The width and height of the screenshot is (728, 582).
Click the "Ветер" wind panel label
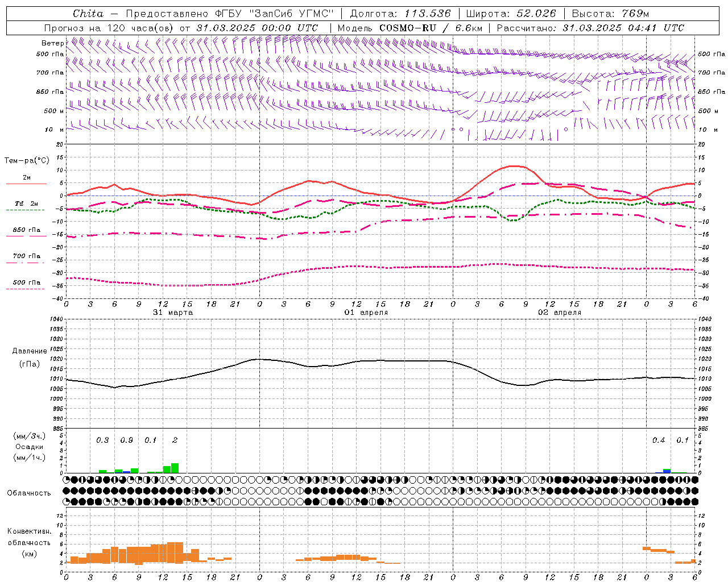53,43
